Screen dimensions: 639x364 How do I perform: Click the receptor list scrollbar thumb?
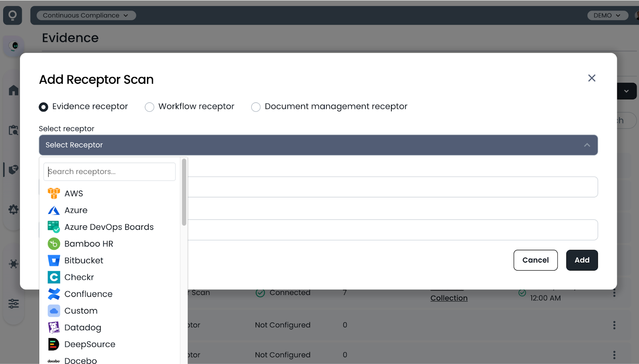coord(184,192)
